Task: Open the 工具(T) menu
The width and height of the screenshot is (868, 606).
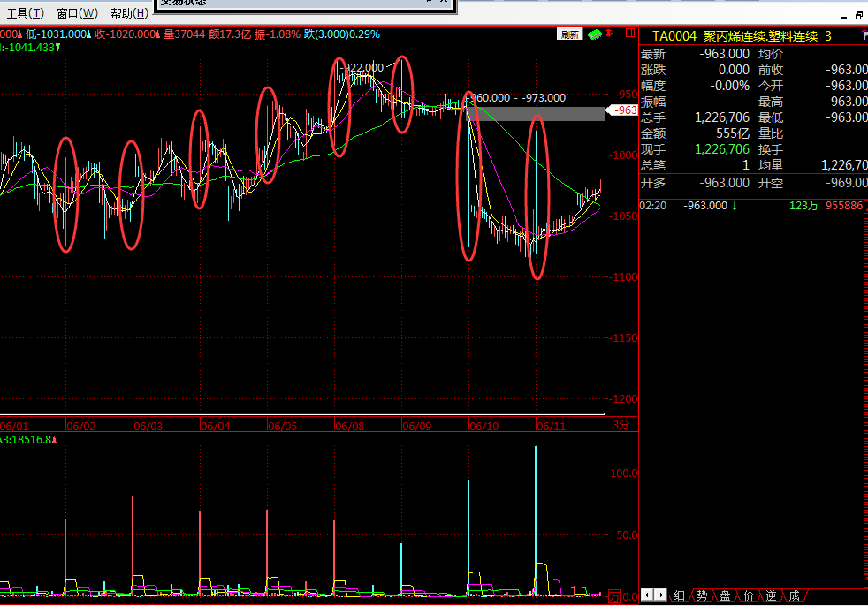Action: point(26,13)
